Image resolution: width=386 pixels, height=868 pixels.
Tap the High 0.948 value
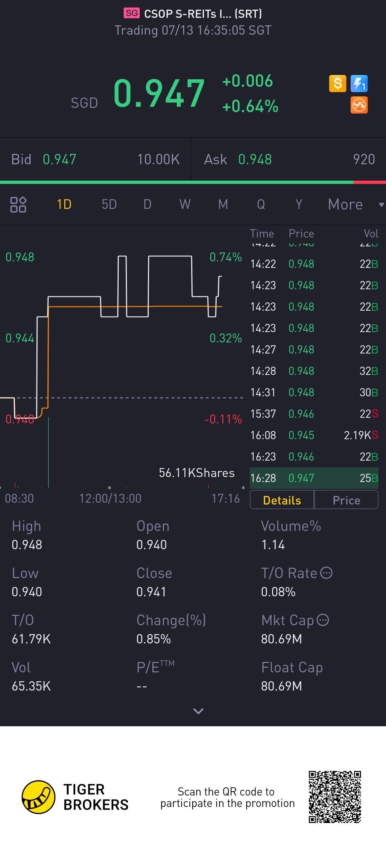pos(27,545)
